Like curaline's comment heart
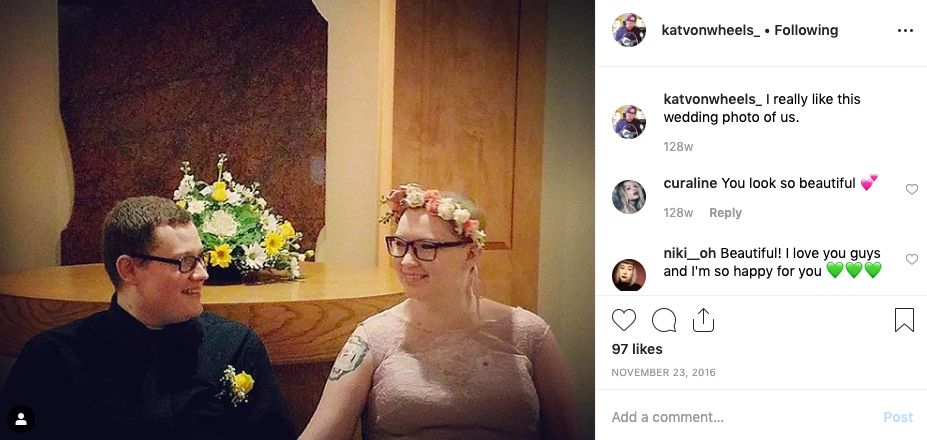Screen dimensions: 927x440 (x=912, y=189)
